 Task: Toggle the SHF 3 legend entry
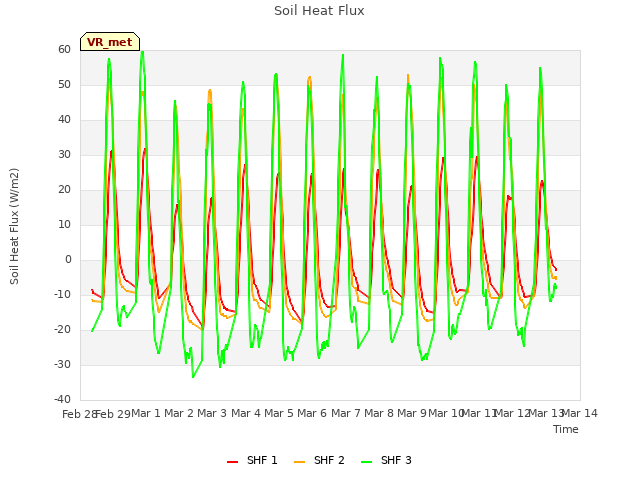coord(386,460)
